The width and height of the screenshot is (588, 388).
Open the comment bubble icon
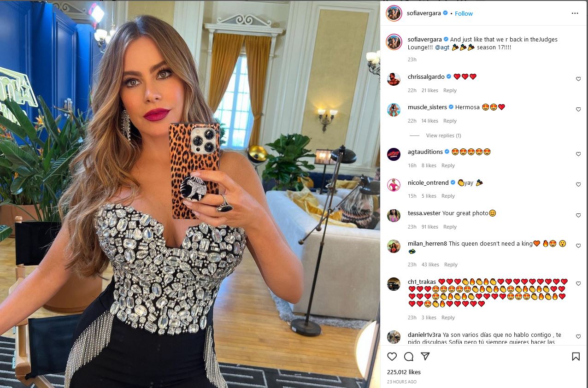pyautogui.click(x=408, y=357)
